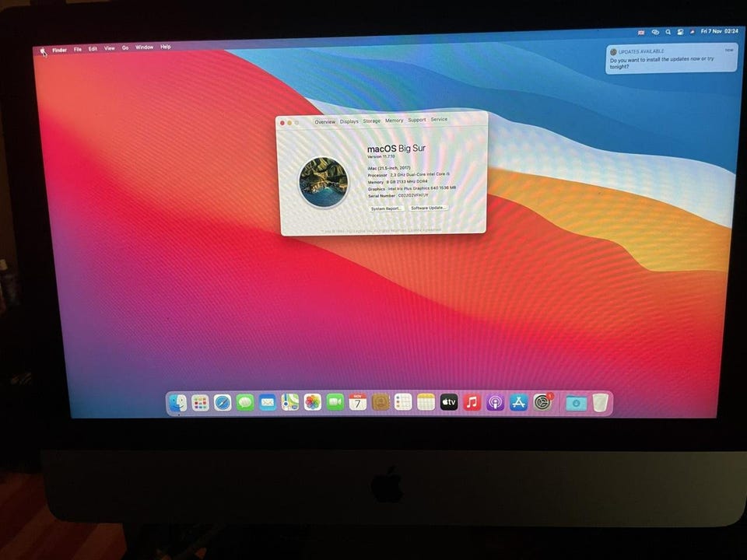
Task: Open the Music app in dock
Action: [472, 402]
